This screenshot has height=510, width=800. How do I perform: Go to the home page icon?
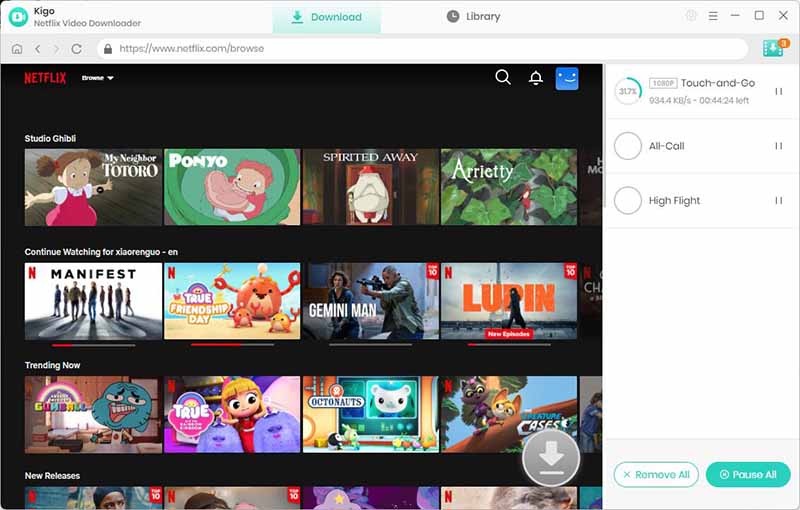coord(17,49)
